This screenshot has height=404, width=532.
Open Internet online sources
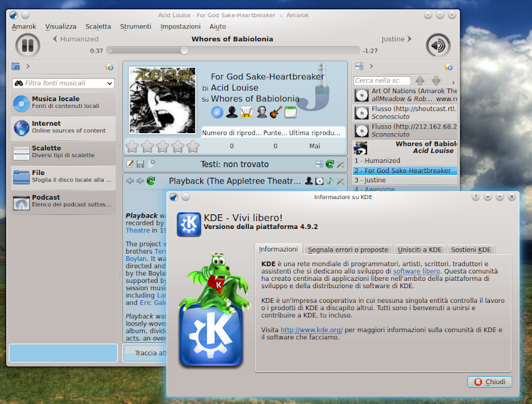(63, 128)
